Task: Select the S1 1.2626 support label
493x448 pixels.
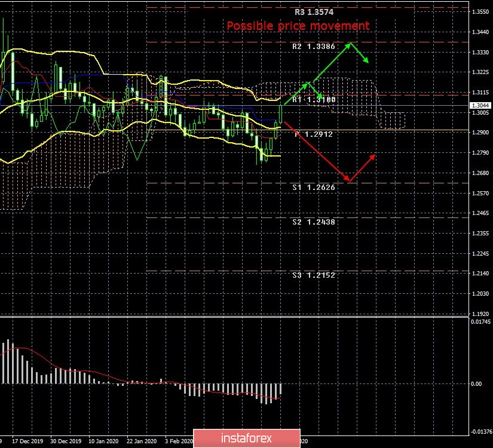Action: pyautogui.click(x=314, y=188)
